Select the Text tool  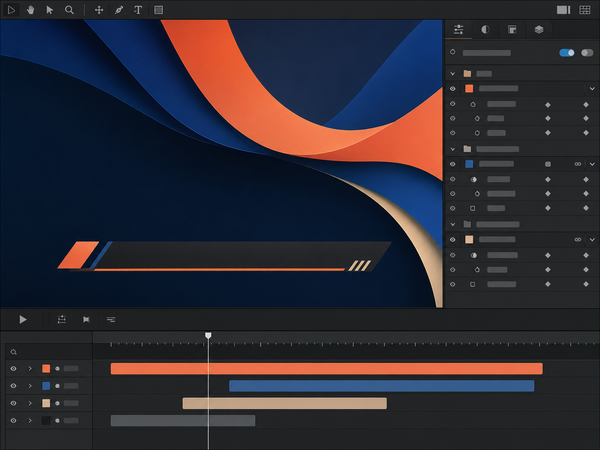pos(138,10)
